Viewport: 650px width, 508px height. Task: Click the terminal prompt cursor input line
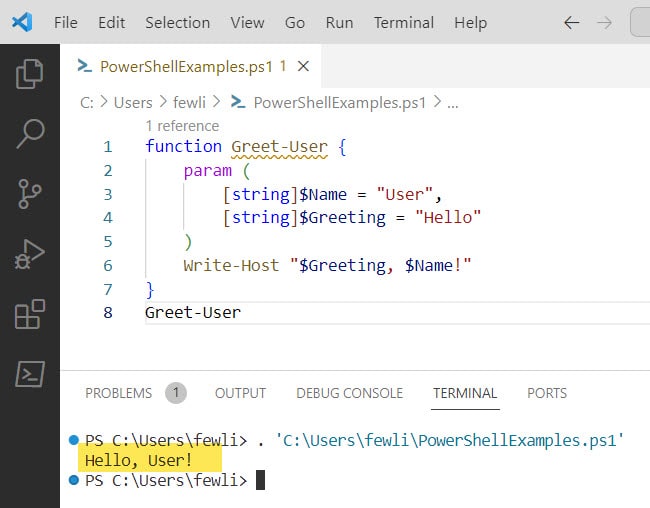[260, 481]
